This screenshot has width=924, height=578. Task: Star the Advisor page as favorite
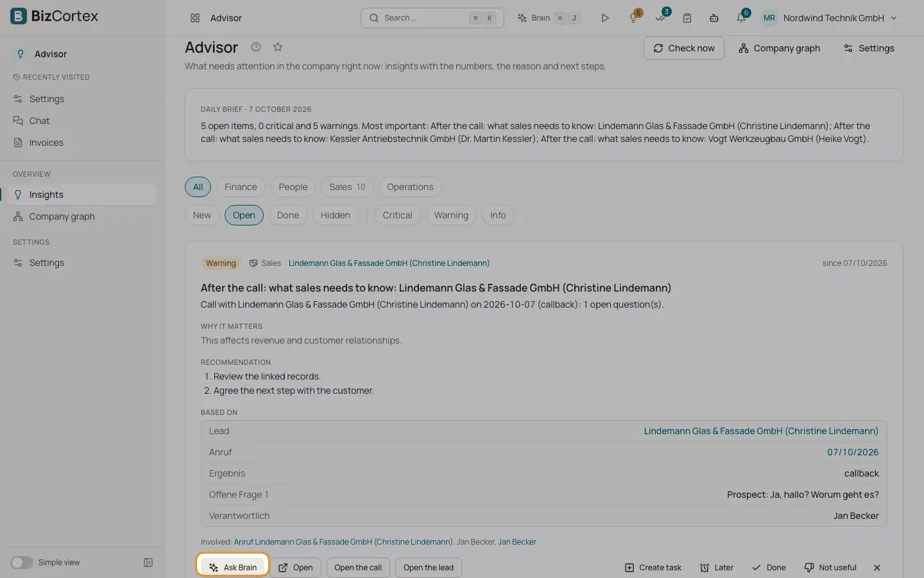(278, 47)
